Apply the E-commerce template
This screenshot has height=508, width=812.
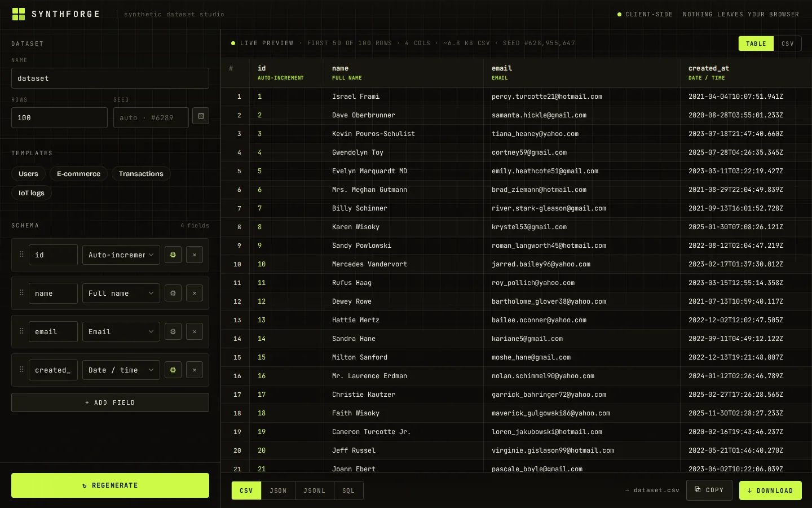(78, 174)
